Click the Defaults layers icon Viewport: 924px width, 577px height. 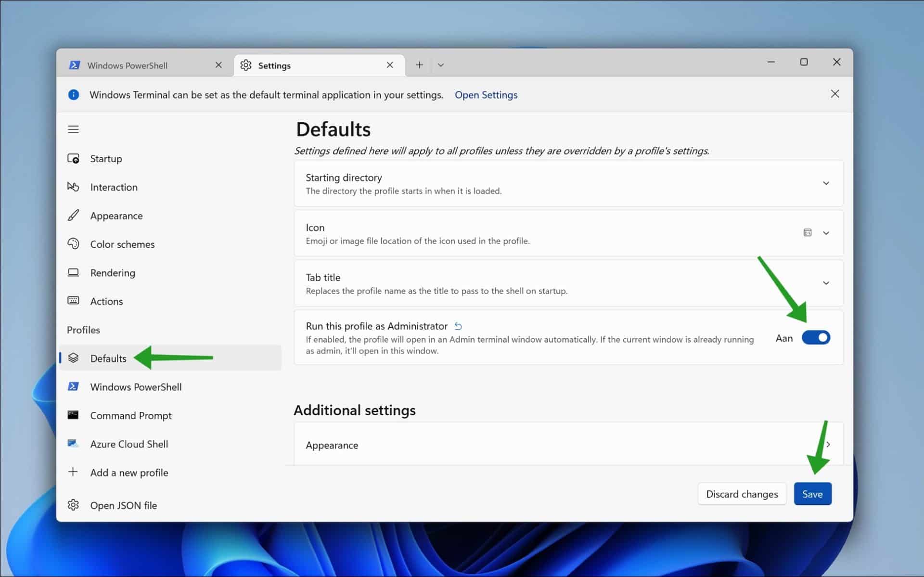coord(73,358)
